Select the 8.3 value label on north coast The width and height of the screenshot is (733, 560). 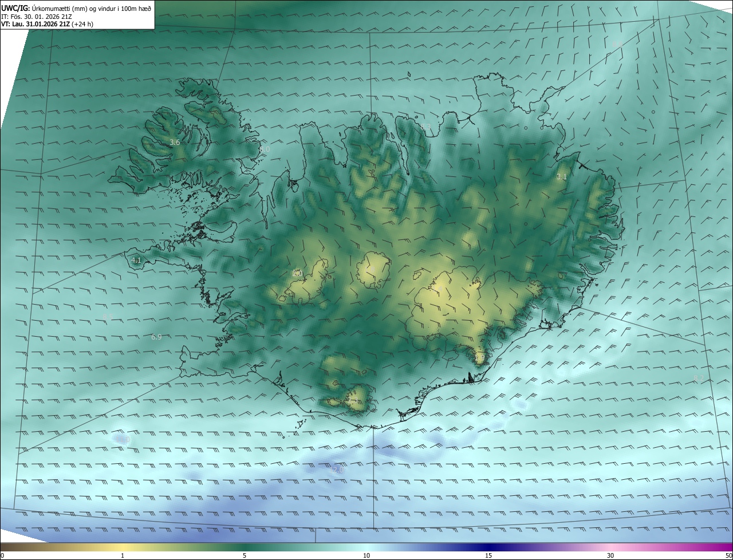(x=425, y=127)
